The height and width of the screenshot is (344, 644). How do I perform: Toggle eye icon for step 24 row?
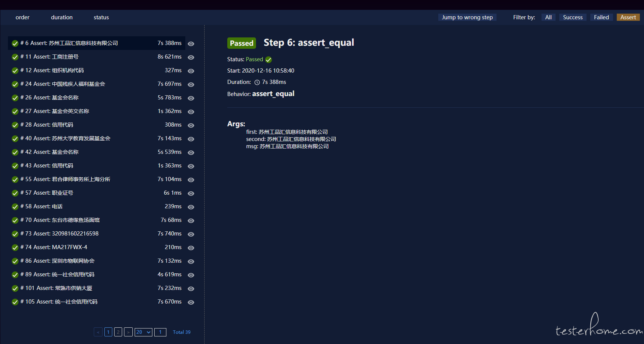point(191,85)
